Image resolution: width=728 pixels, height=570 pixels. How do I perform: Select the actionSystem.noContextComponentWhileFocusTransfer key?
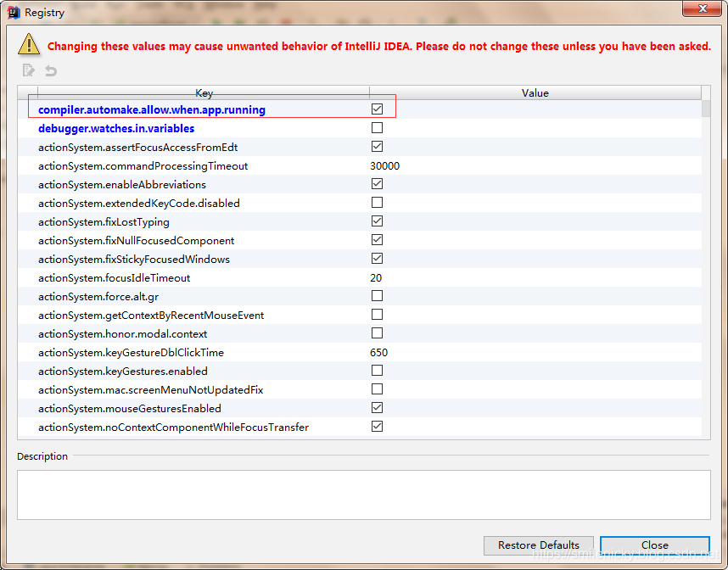(x=173, y=427)
